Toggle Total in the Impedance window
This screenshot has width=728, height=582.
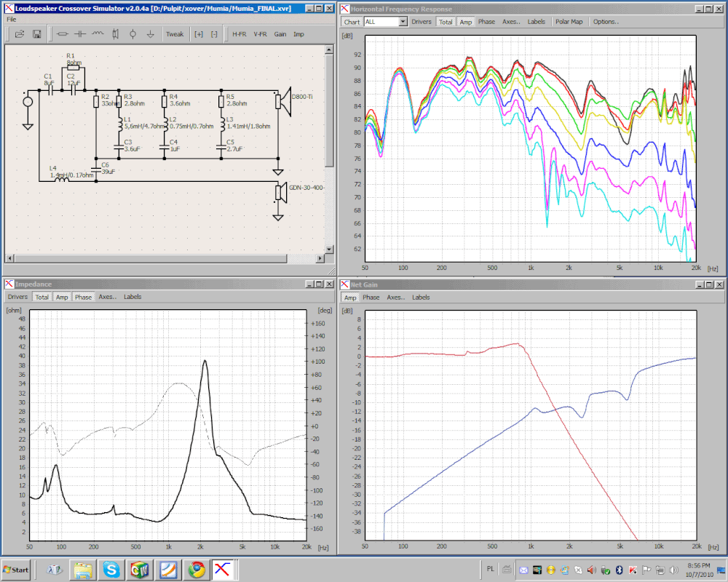point(41,297)
